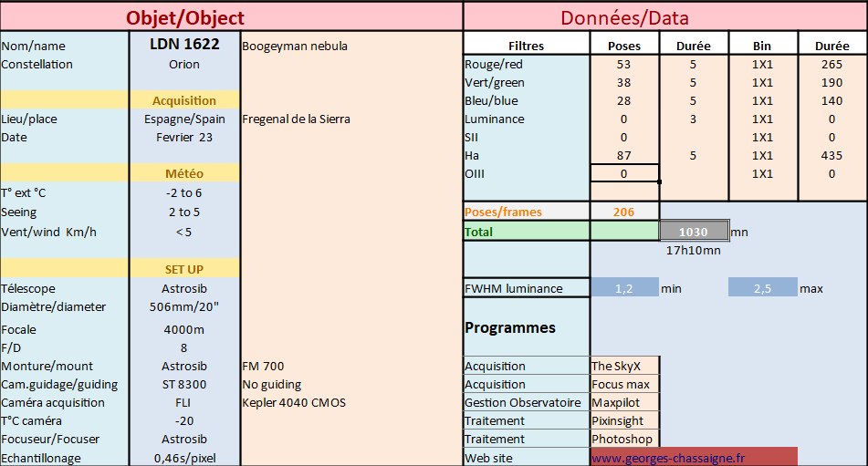This screenshot has height=466, width=868.
Task: Click the FWHM max value 2,5 cell
Action: [x=763, y=287]
